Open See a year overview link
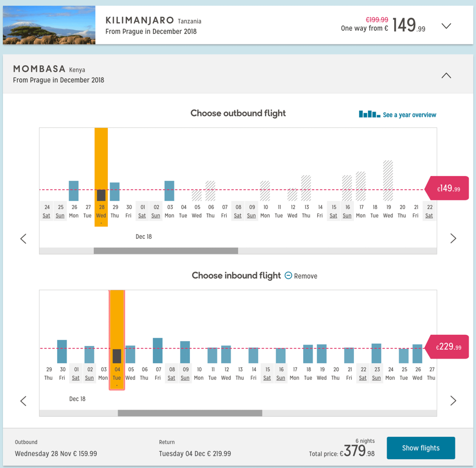This screenshot has width=476, height=468. pos(409,115)
